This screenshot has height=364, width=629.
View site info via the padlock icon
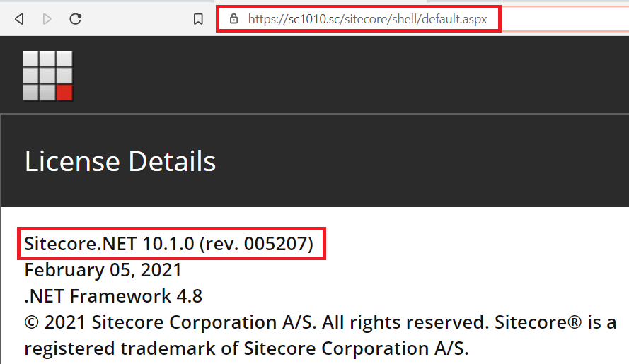click(234, 19)
